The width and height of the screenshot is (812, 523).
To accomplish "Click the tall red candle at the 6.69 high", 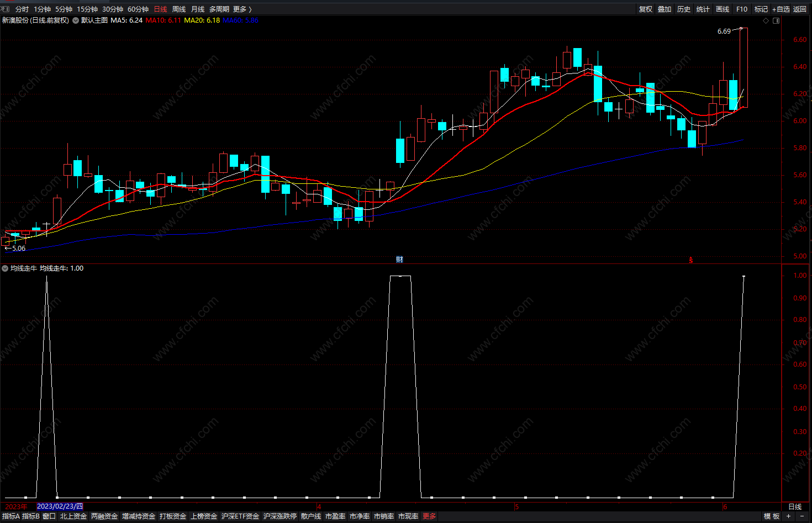I will [x=744, y=67].
